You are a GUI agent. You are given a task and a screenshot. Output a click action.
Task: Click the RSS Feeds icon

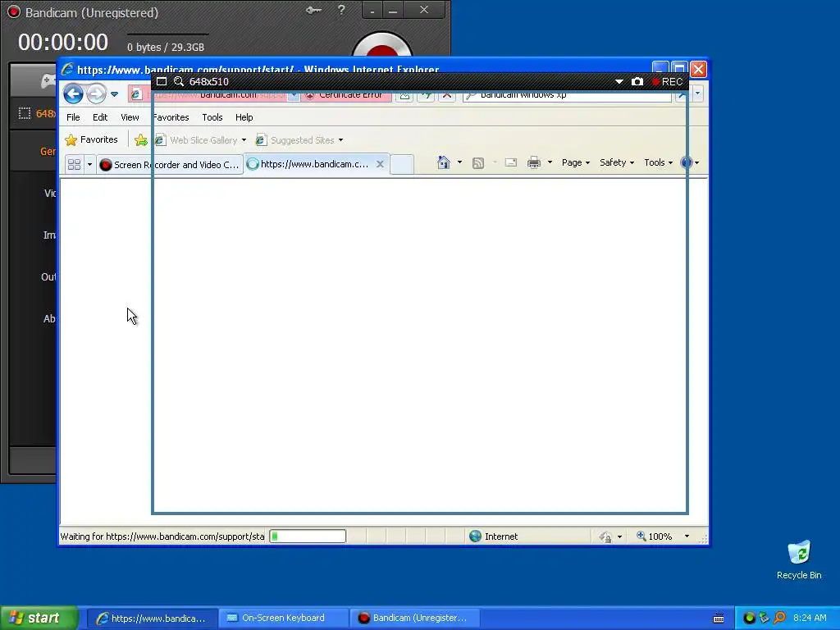point(478,163)
